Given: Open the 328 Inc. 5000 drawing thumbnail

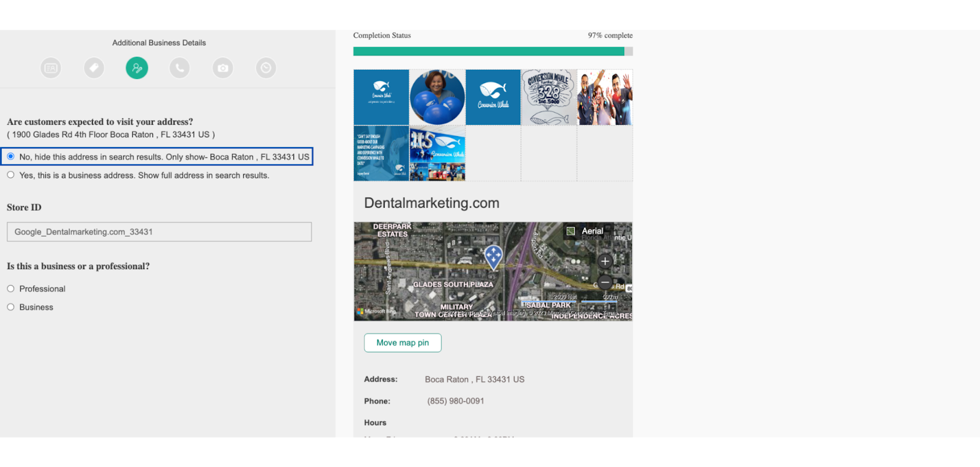Looking at the screenshot, I should (x=549, y=97).
